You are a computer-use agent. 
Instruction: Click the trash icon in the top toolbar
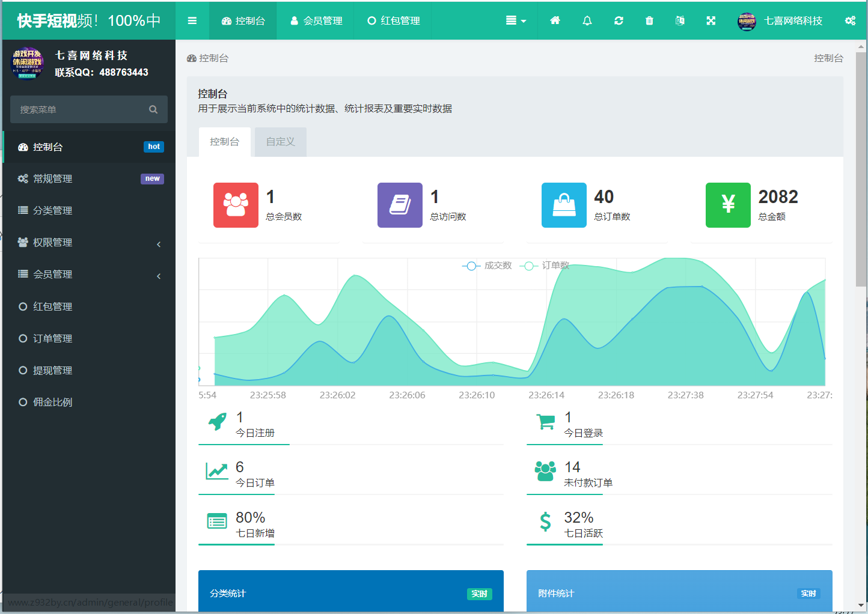point(649,20)
